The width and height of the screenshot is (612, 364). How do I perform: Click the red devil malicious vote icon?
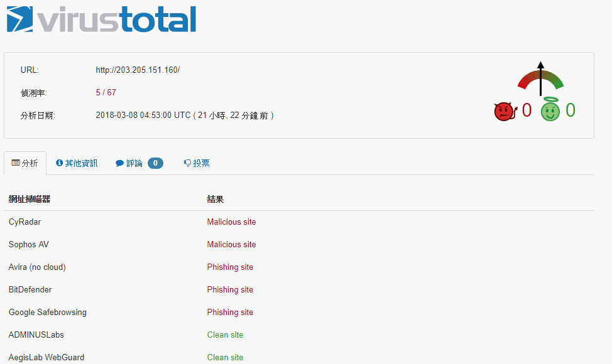point(505,112)
